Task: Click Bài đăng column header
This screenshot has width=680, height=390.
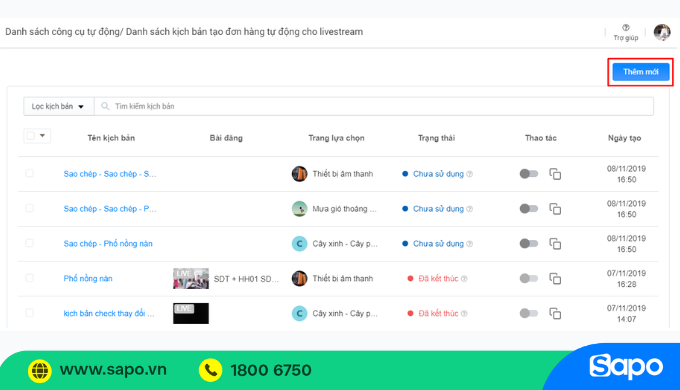Action: click(226, 138)
